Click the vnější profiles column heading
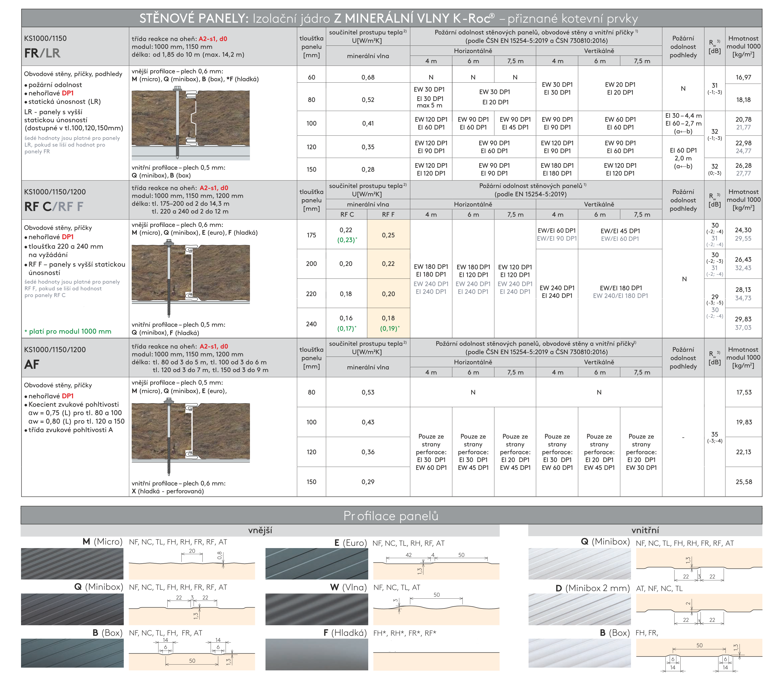Viewport: 784px width, 678px height. pyautogui.click(x=260, y=530)
